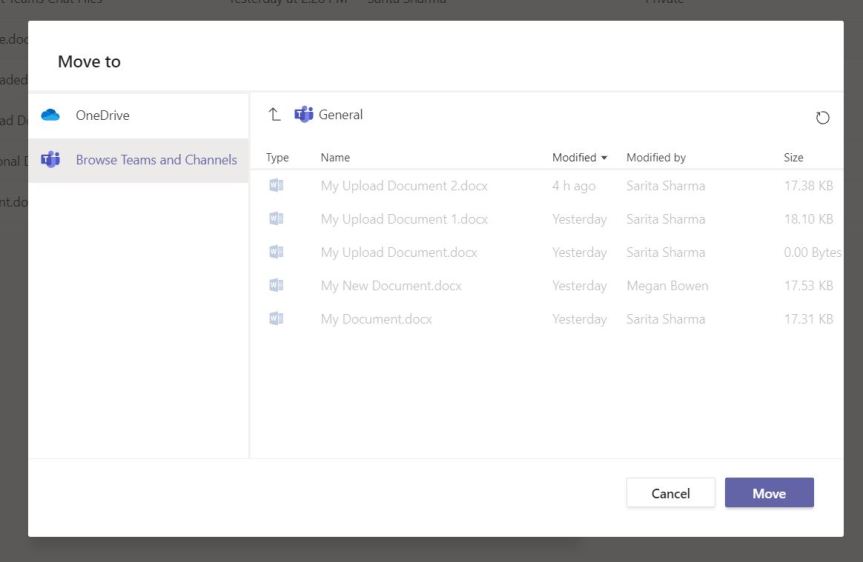863x562 pixels.
Task: Go up one folder level using the arrow icon
Action: click(275, 115)
